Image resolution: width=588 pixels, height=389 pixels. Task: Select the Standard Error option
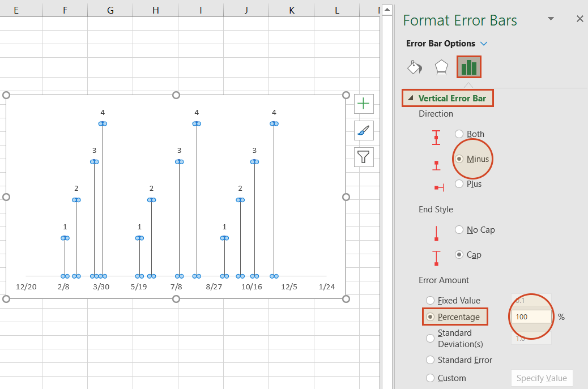pos(431,360)
